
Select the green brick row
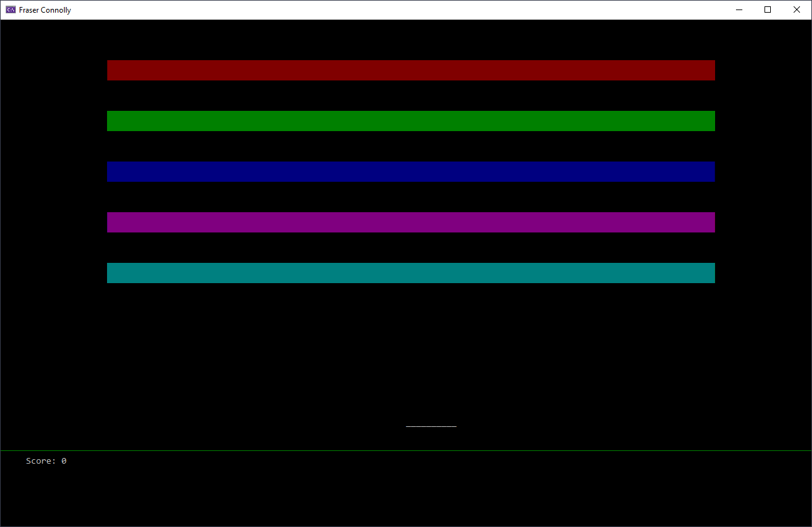pyautogui.click(x=410, y=121)
